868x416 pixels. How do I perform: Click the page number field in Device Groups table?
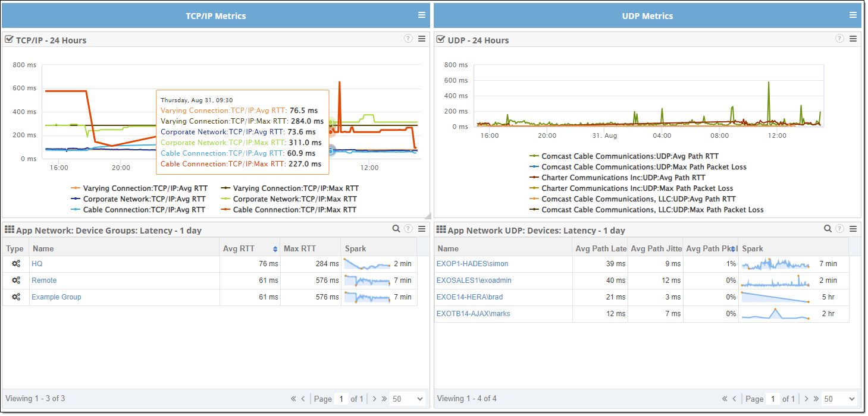341,399
